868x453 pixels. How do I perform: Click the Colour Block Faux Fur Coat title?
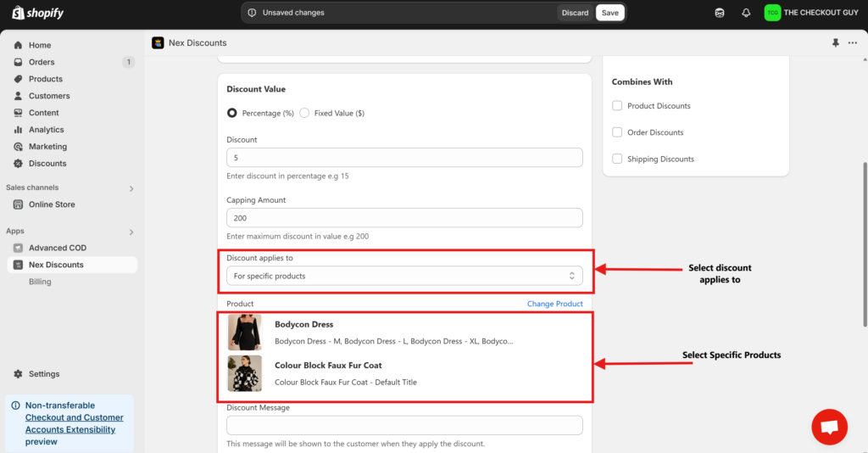[x=328, y=366]
